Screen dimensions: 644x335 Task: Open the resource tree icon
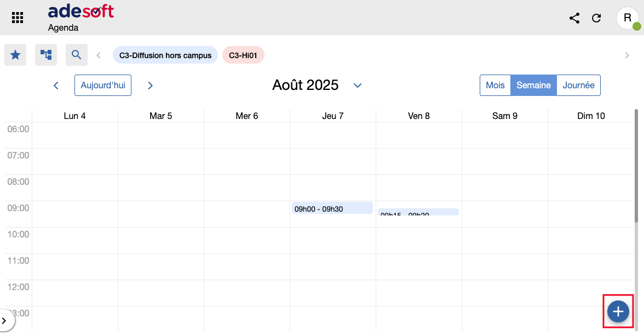click(x=46, y=55)
